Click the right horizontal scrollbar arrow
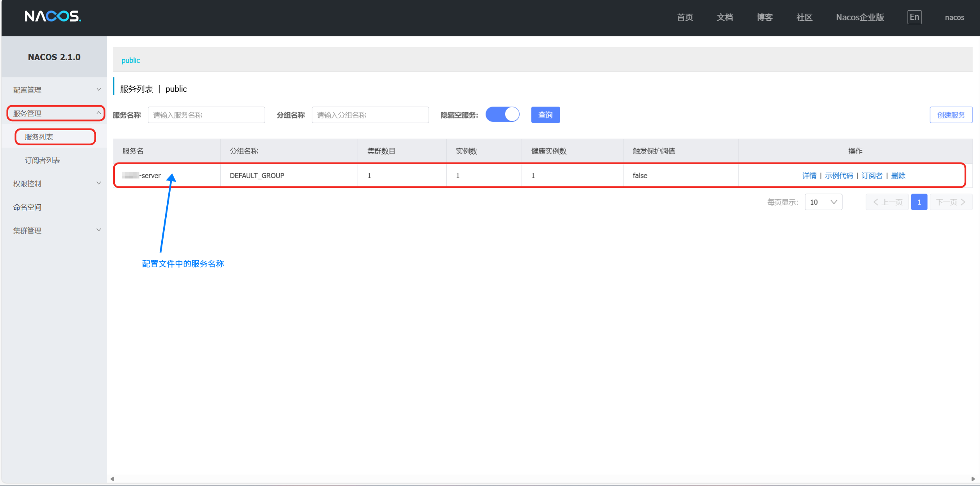Image resolution: width=980 pixels, height=486 pixels. [973, 479]
